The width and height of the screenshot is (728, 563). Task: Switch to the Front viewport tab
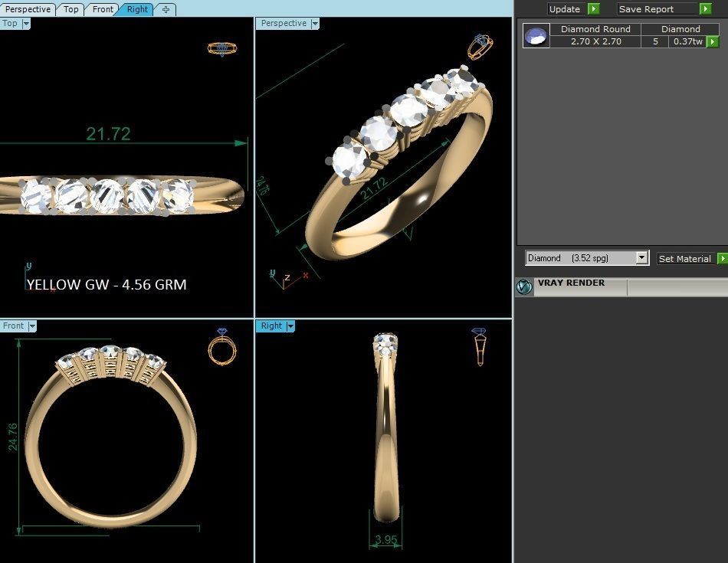103,9
